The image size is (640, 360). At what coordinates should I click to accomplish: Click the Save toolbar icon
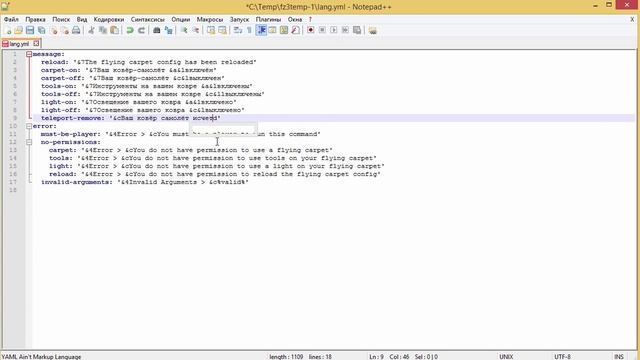(30, 30)
